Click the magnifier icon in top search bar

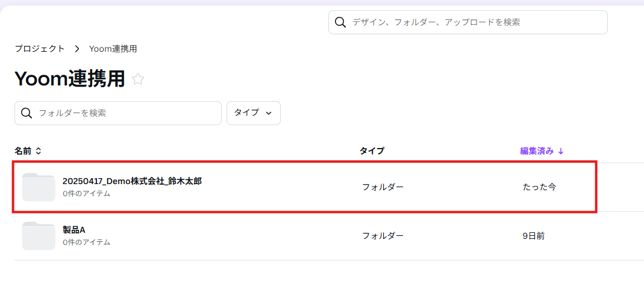point(340,22)
